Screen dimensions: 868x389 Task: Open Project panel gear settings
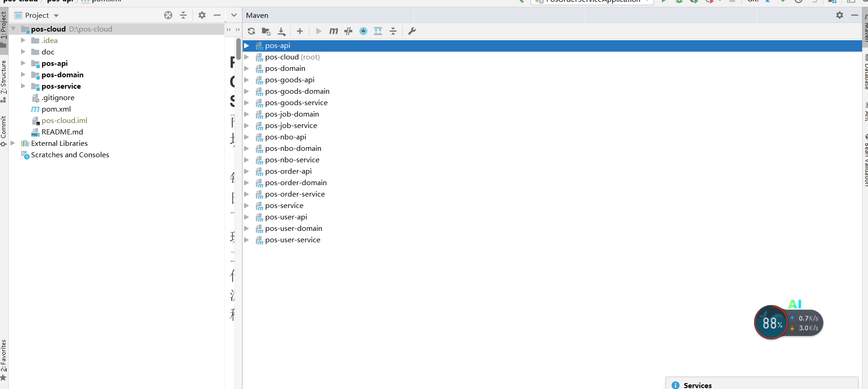(x=202, y=15)
